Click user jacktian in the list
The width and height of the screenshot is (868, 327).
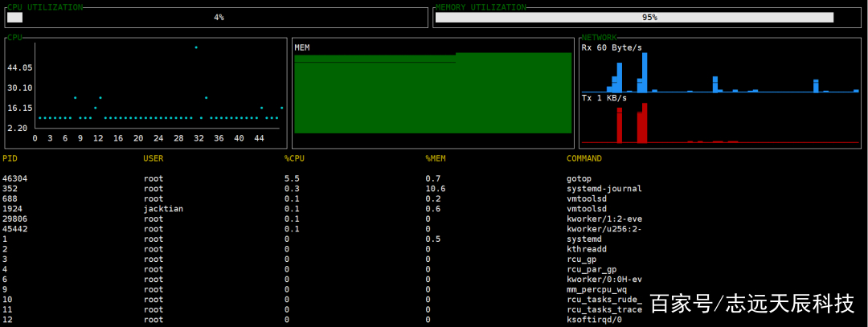(x=163, y=209)
